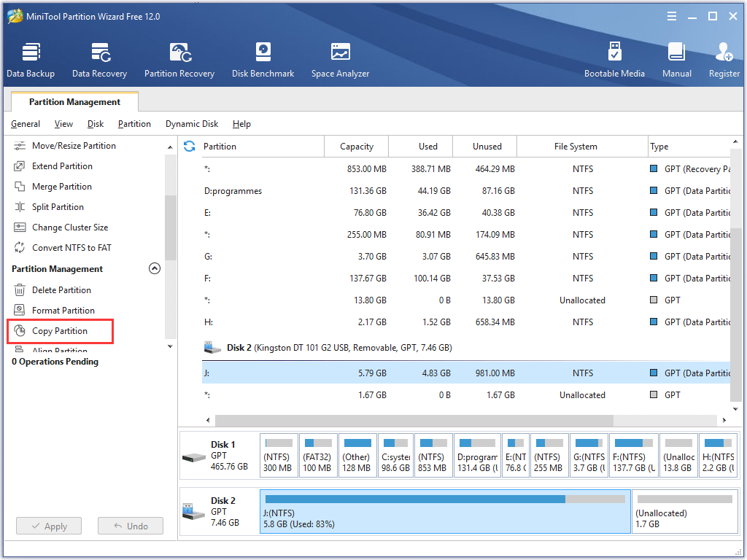Select the 853.00 MB recovery partition row
The width and height of the screenshot is (747, 560).
(x=466, y=169)
